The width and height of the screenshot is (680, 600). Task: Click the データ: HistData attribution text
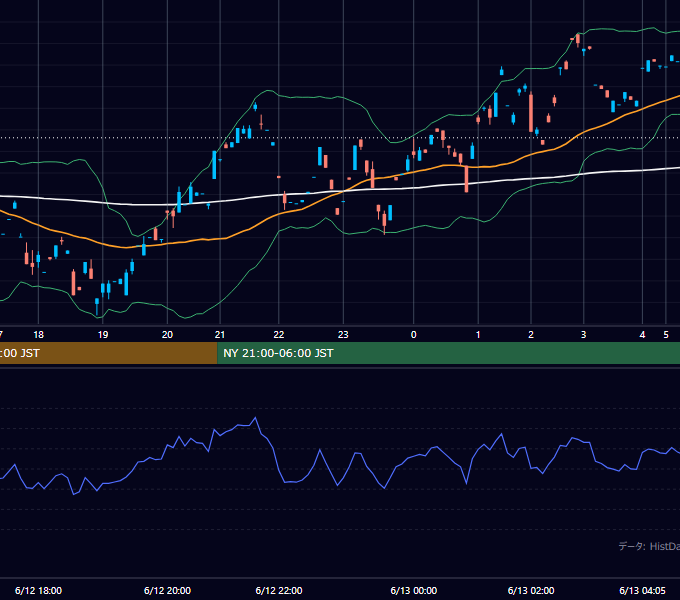[x=649, y=546]
